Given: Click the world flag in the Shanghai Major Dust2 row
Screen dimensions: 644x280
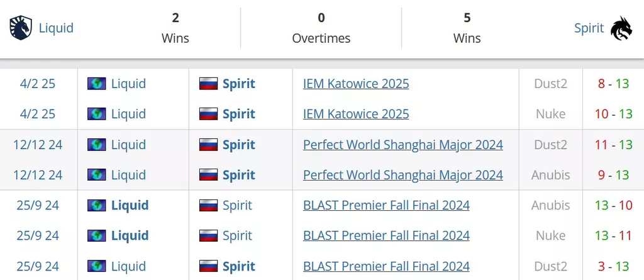Looking at the screenshot, I should click(x=96, y=145).
